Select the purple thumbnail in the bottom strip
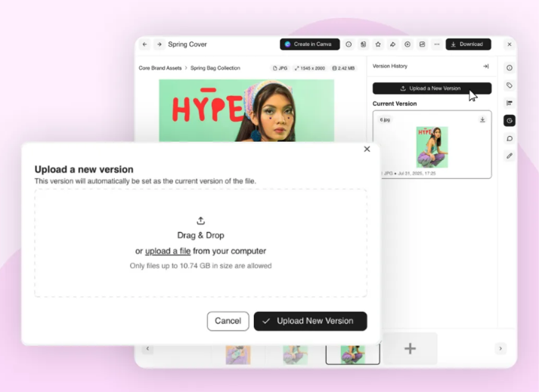The width and height of the screenshot is (539, 392). click(238, 355)
